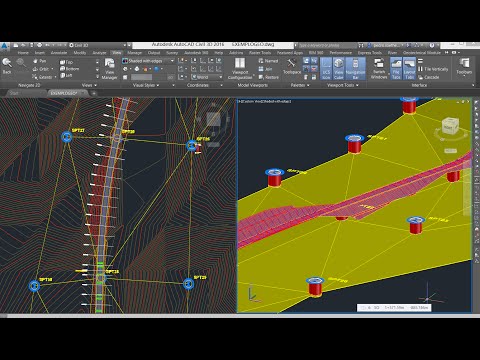480x360 pixels.
Task: Click Tile Vertically
Action: click(433, 69)
